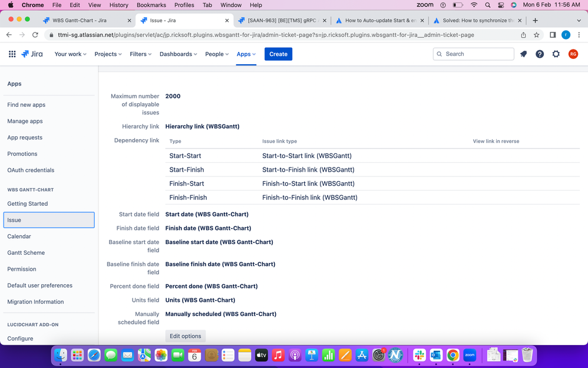588x368 pixels.
Task: Open Configure under Lucidchart Add-on
Action: click(20, 339)
